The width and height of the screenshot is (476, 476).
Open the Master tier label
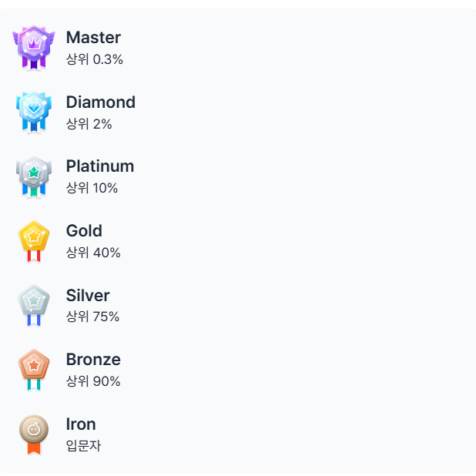(93, 37)
